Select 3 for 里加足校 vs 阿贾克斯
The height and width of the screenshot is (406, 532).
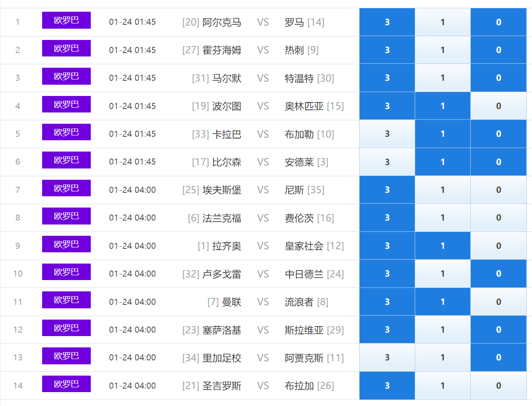[x=387, y=357]
